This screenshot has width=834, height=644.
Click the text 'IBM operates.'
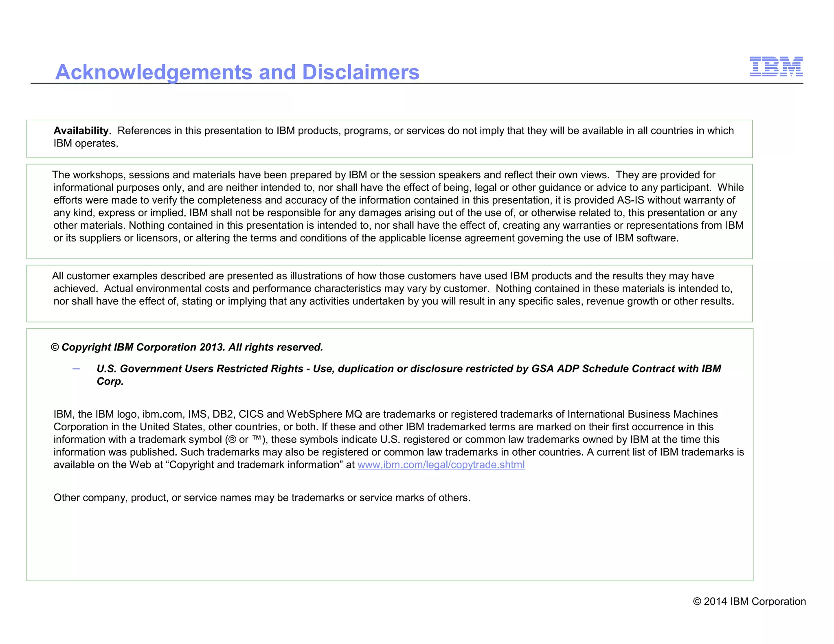point(86,143)
